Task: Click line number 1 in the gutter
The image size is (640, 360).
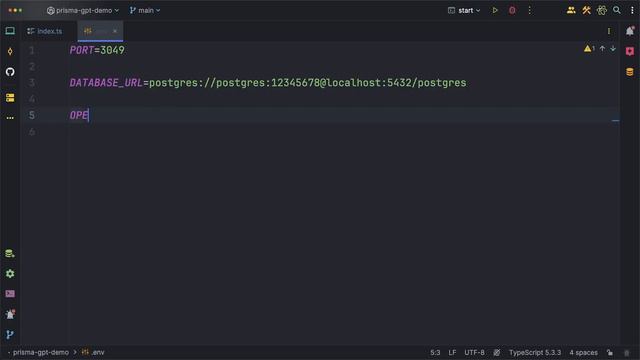Action: [32, 50]
